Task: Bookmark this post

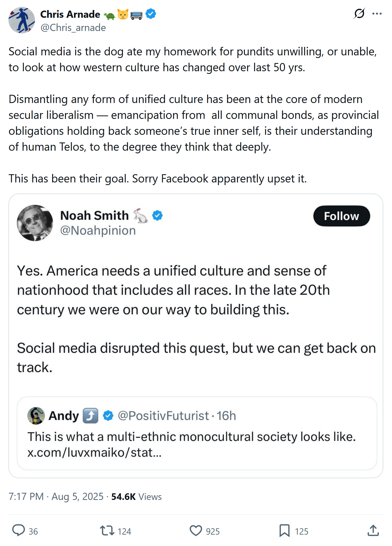Action: coord(285,531)
